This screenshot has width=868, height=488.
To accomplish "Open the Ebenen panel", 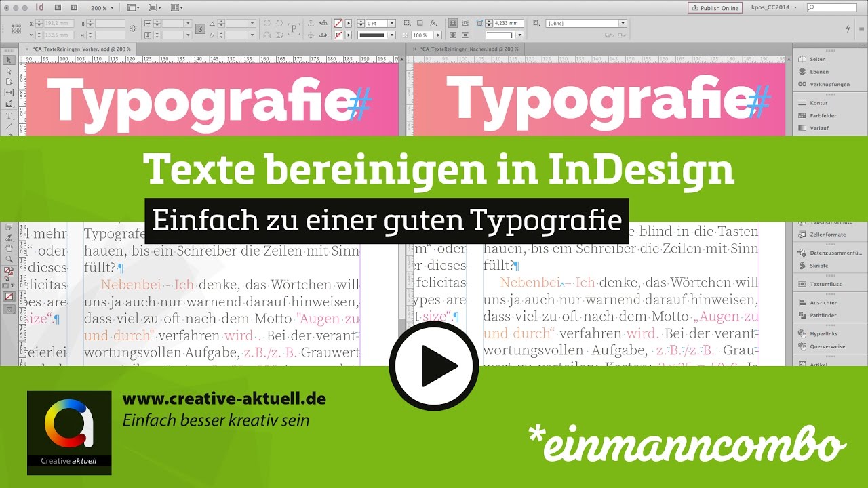I will (x=818, y=71).
